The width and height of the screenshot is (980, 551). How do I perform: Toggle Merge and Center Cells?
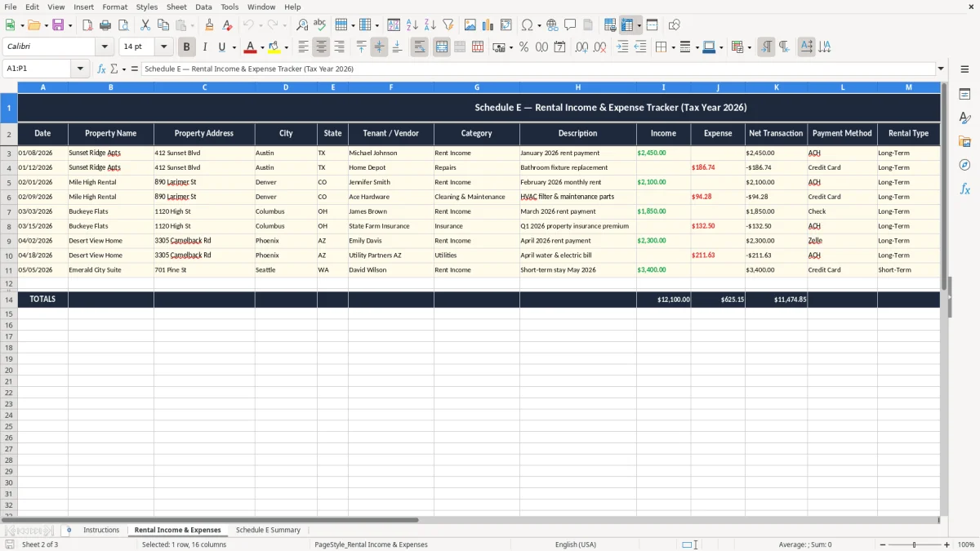click(442, 47)
